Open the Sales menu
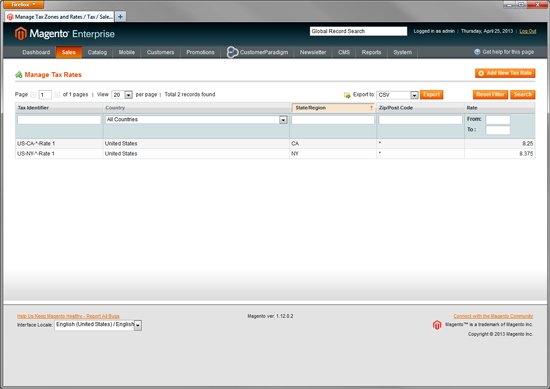The width and height of the screenshot is (550, 389). (69, 52)
